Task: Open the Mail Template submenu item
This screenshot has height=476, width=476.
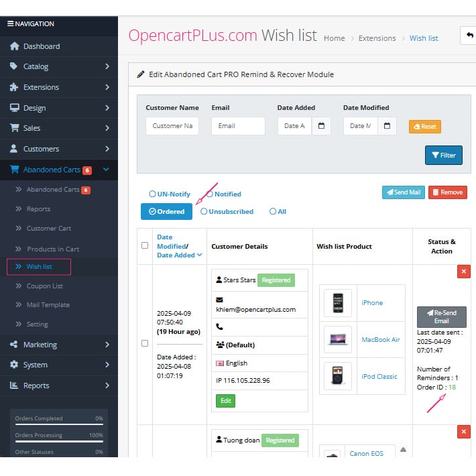Action: coord(48,305)
